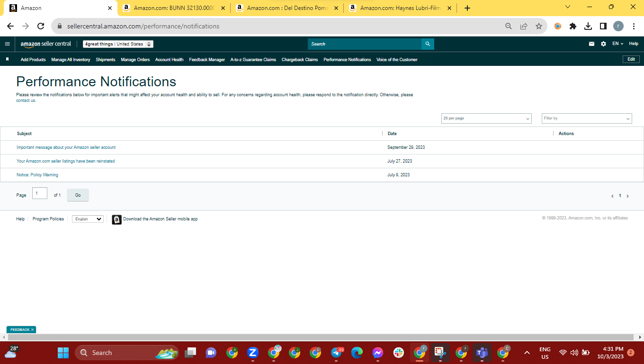
Task: Open 'Your Amazon.com seller listings have been reinstated'
Action: (66, 161)
